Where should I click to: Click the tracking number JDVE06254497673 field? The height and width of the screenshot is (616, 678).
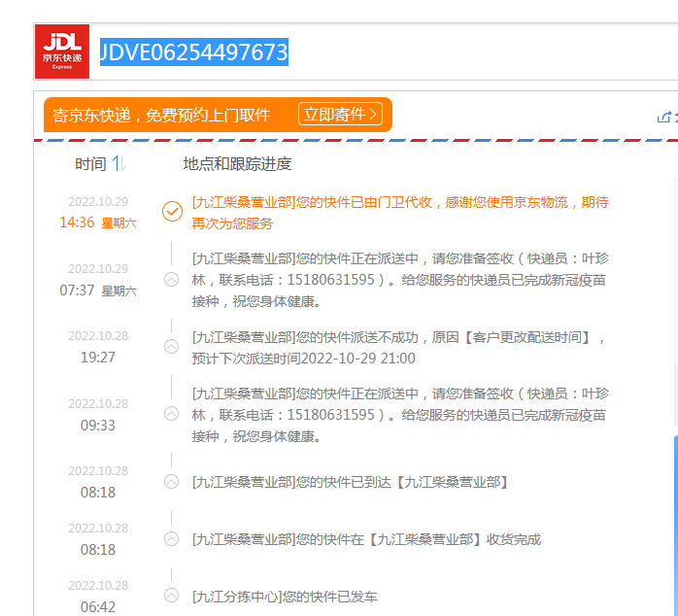[194, 51]
